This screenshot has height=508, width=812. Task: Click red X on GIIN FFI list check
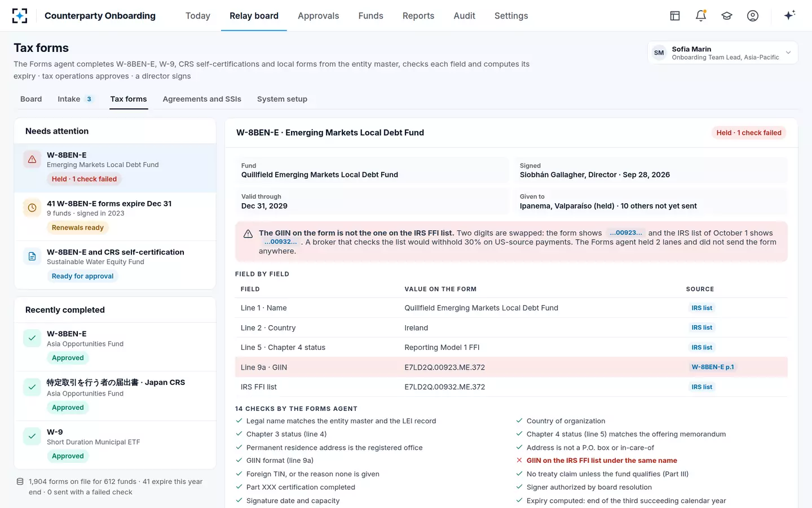[519, 461]
